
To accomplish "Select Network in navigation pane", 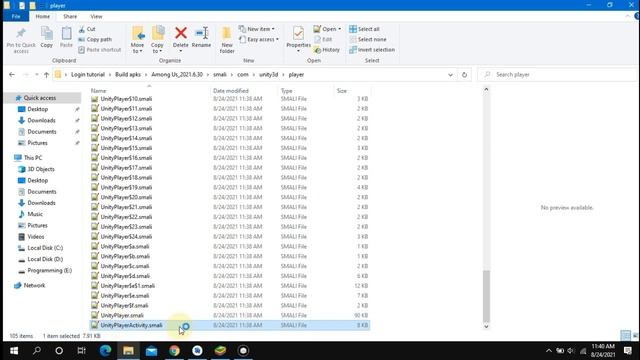I will point(34,285).
